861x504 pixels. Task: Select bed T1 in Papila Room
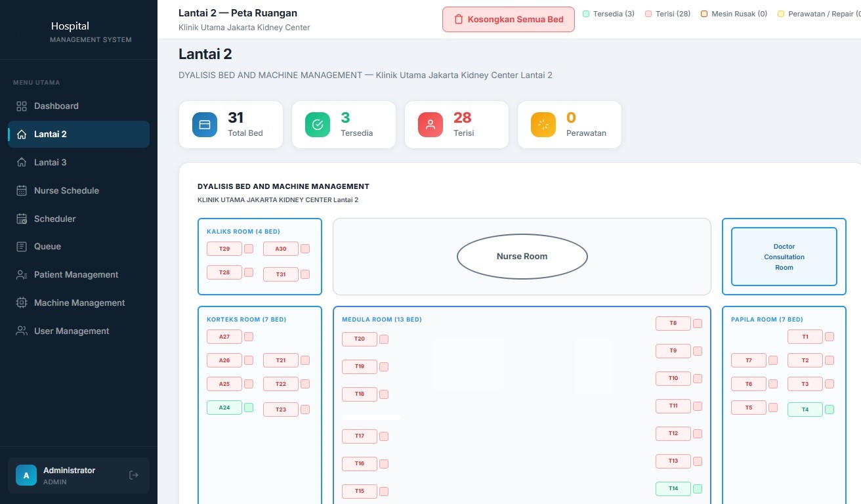pyautogui.click(x=805, y=337)
